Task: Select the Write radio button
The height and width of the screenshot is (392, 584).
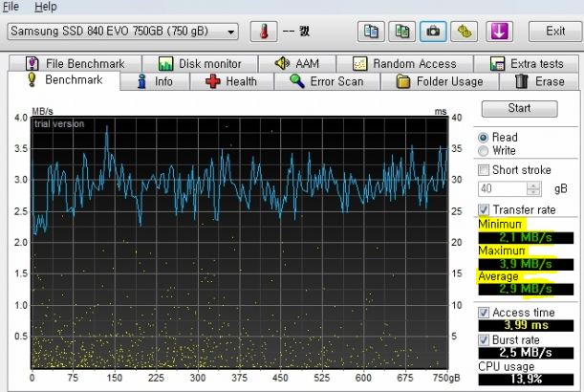Action: [x=483, y=151]
